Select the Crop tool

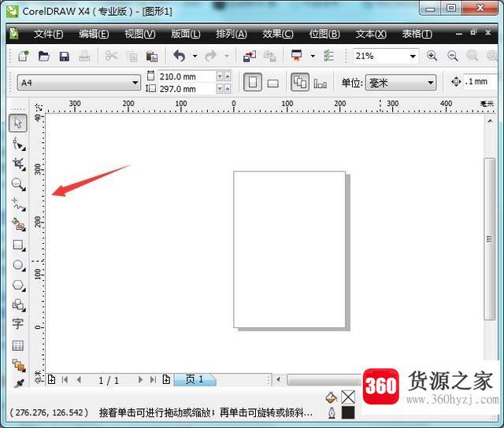18,164
